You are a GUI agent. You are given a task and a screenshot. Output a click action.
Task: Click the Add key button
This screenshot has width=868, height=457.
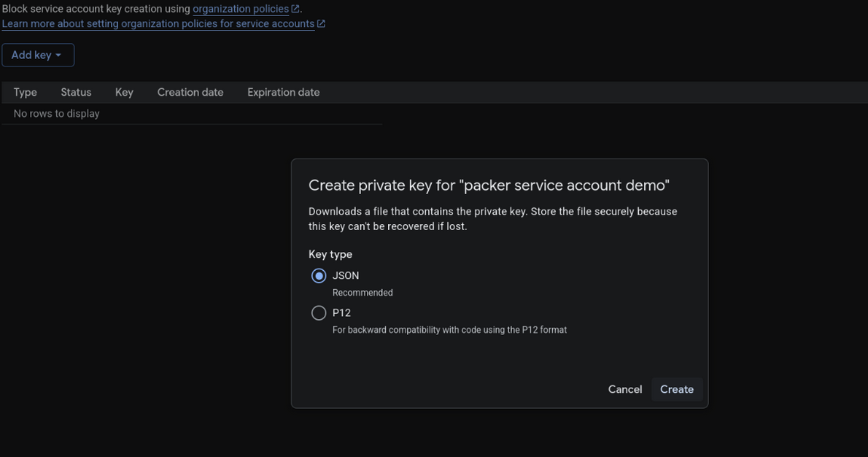pyautogui.click(x=31, y=55)
